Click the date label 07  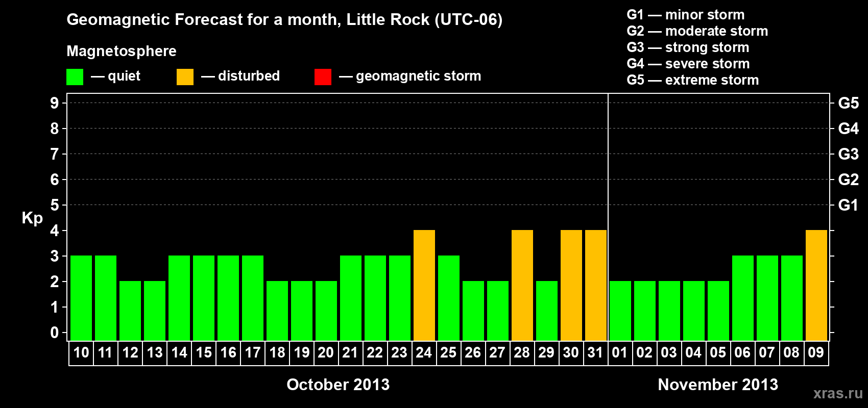click(x=767, y=352)
